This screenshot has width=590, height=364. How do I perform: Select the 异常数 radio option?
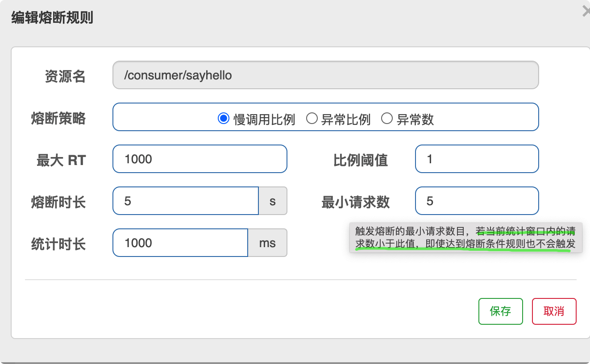(387, 119)
